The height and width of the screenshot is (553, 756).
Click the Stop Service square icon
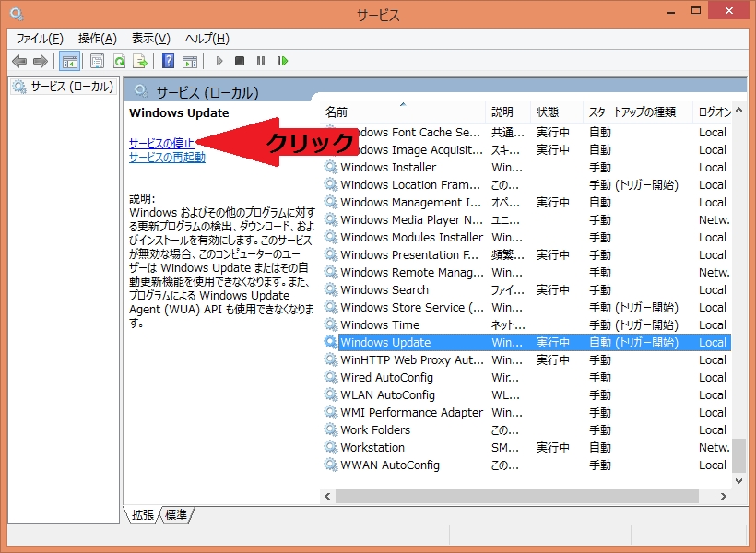pyautogui.click(x=240, y=61)
